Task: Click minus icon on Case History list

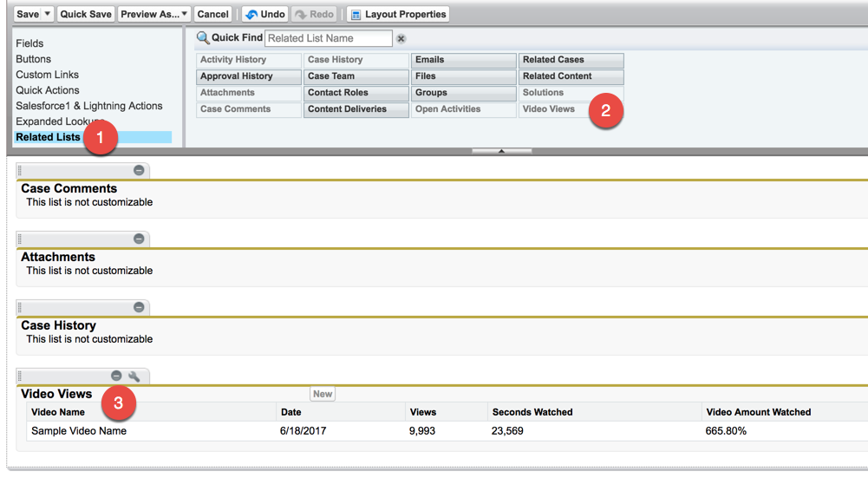Action: pos(139,307)
